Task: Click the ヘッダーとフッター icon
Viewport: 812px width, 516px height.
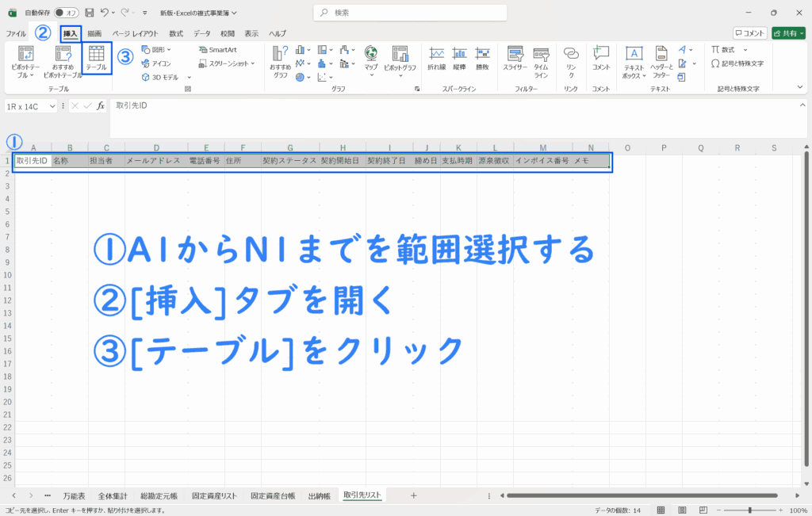Action: 661,59
